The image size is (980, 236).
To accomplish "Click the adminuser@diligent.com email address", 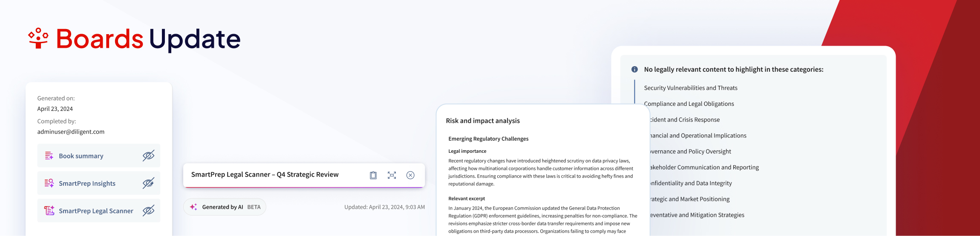I will (x=71, y=131).
